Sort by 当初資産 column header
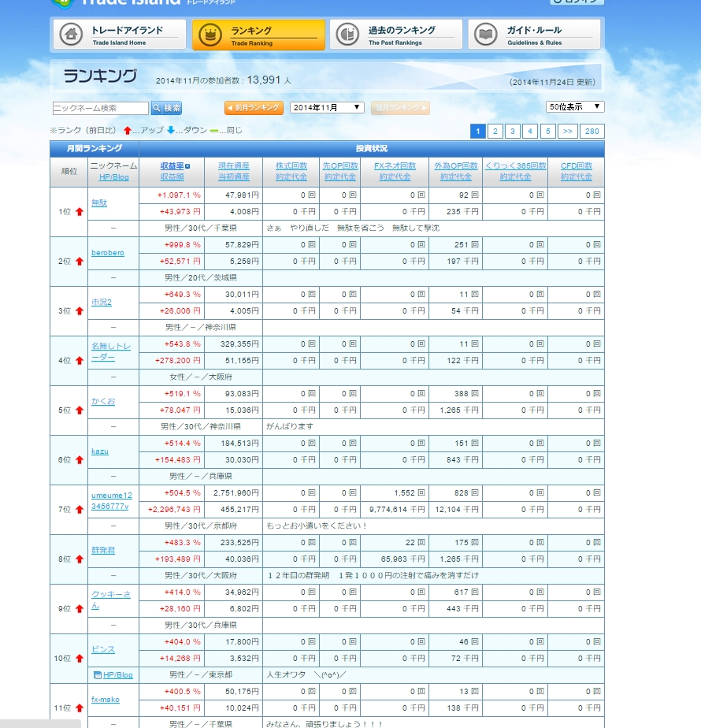Image resolution: width=701 pixels, height=728 pixels. pyautogui.click(x=233, y=177)
